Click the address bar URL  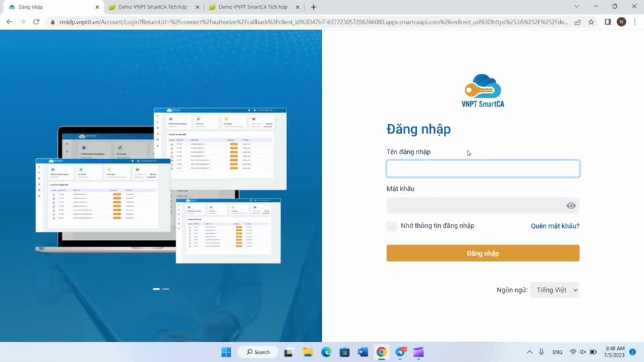[x=313, y=22]
